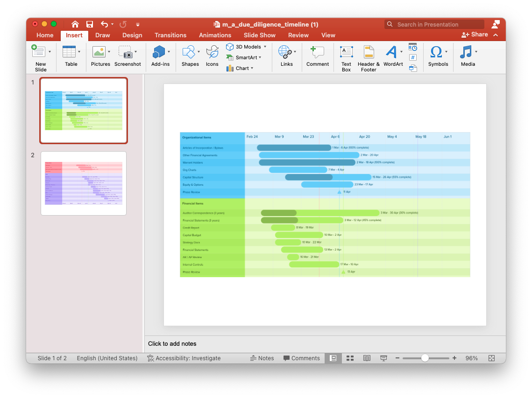
Task: Insert Pictures from the ribbon
Action: pyautogui.click(x=100, y=56)
